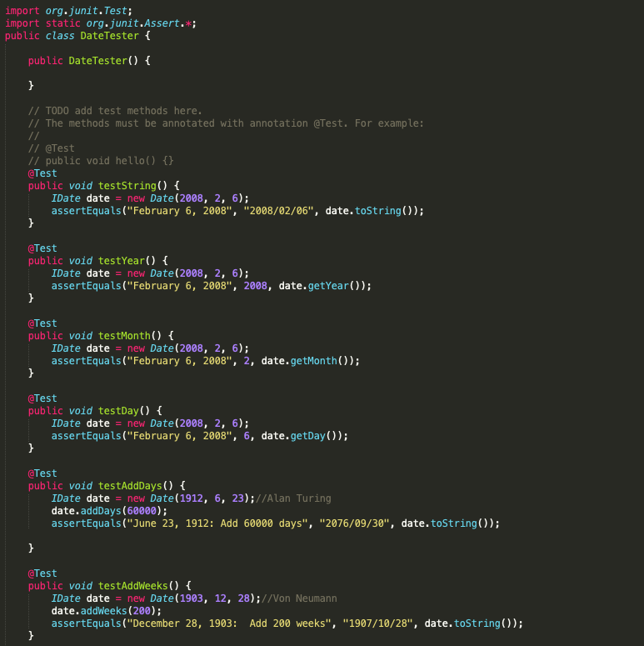Click the testYear method name

pyautogui.click(x=122, y=261)
